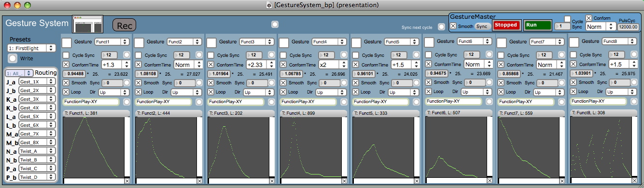Hit the round bang button beside Funct3's FunctionPlay-XY
644x188 pixels.
pos(272,102)
